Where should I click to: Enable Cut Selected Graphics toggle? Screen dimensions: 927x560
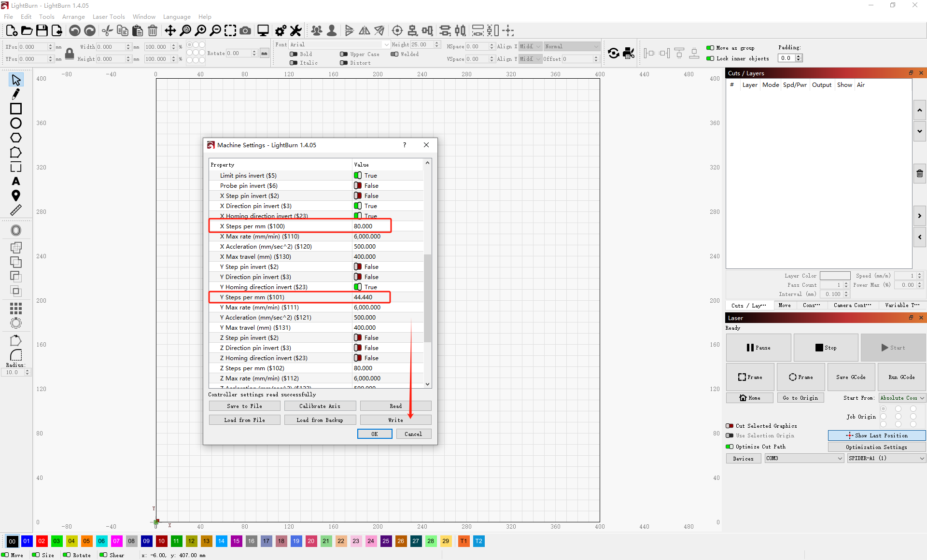(730, 426)
